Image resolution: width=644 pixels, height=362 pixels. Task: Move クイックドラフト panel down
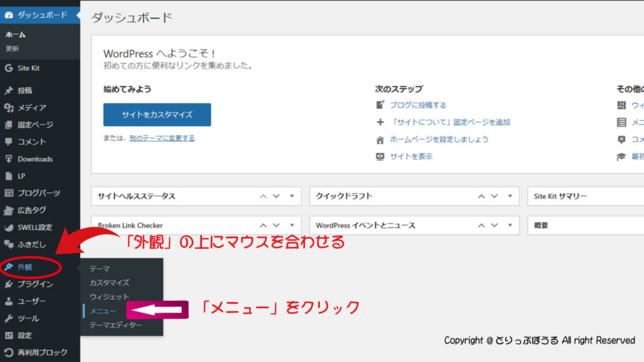[x=494, y=197]
